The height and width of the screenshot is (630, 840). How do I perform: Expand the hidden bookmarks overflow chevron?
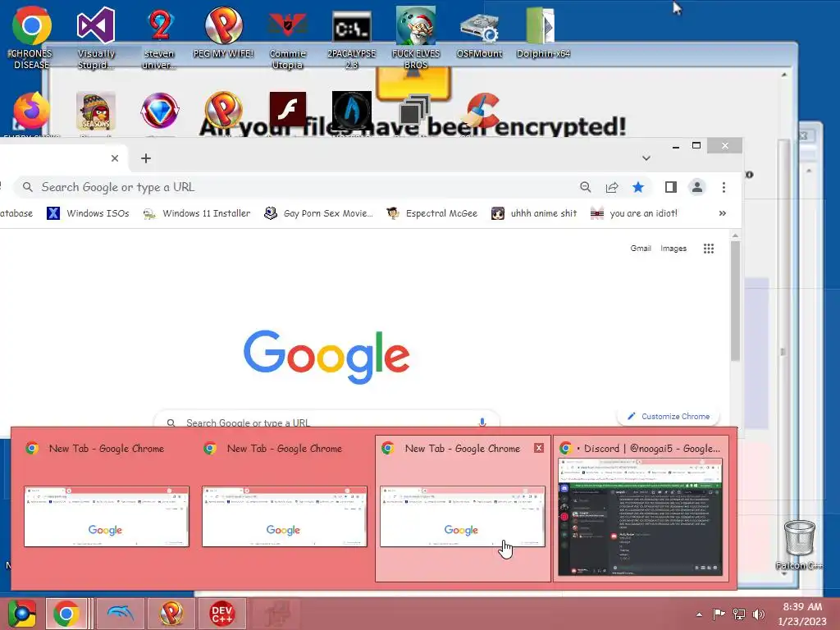pyautogui.click(x=722, y=213)
